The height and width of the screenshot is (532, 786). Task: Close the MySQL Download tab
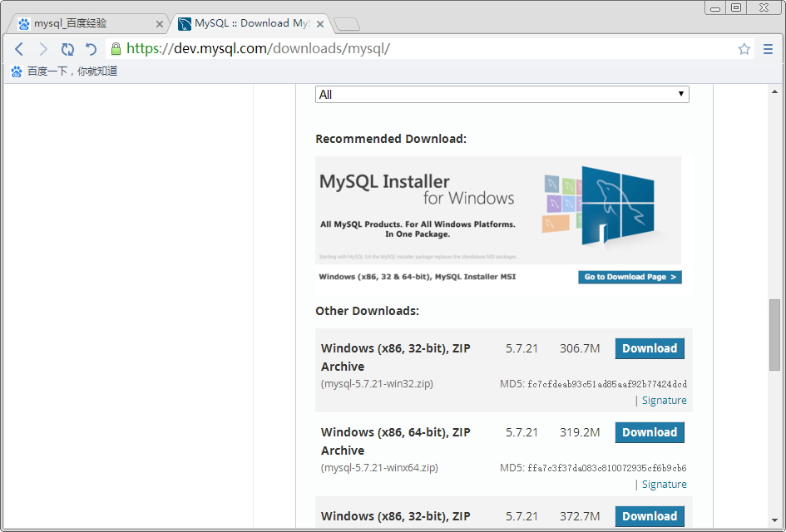(320, 24)
